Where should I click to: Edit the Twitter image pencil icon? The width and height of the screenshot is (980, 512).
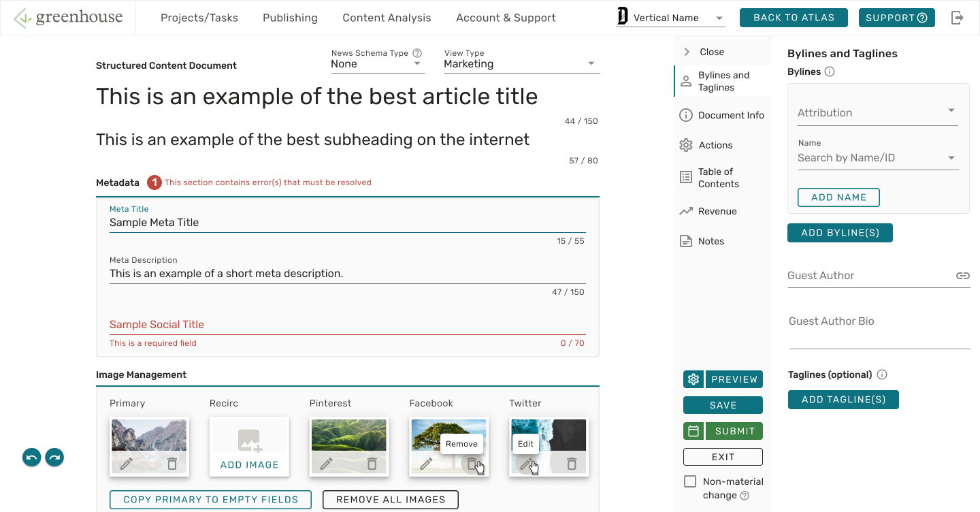pyautogui.click(x=526, y=464)
